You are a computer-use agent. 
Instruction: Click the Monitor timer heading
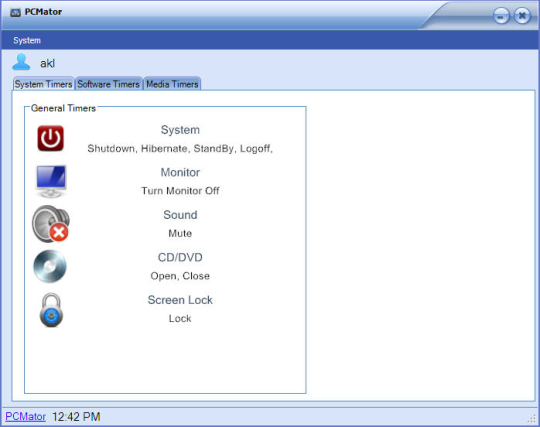pyautogui.click(x=180, y=172)
